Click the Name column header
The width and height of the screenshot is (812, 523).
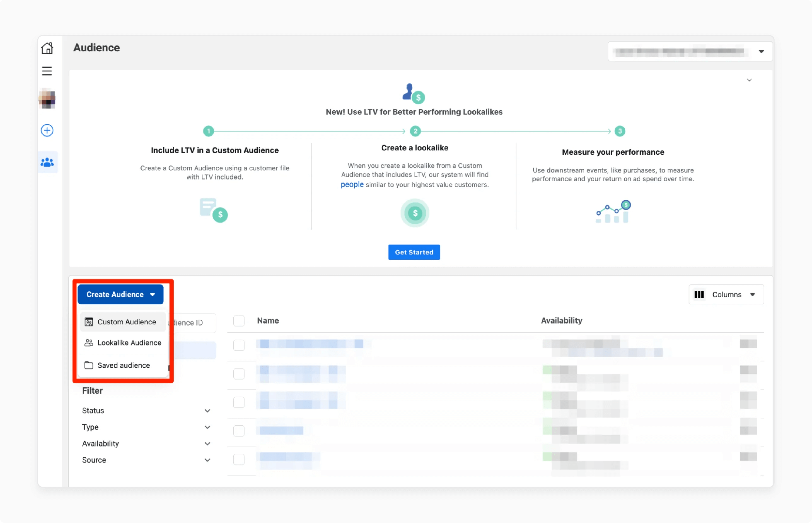(x=268, y=321)
